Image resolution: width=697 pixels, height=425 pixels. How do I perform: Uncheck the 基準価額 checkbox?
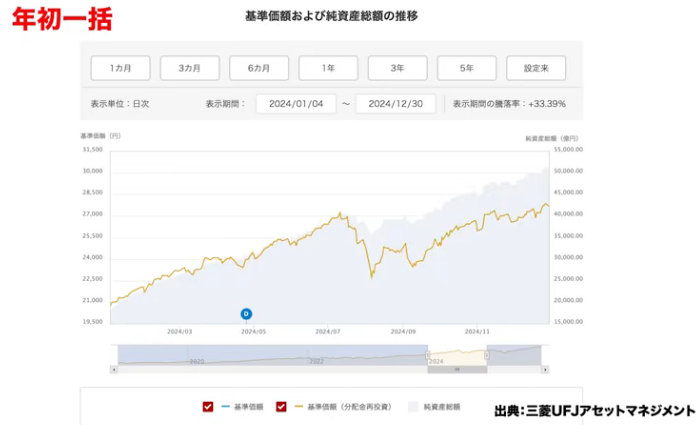[208, 407]
